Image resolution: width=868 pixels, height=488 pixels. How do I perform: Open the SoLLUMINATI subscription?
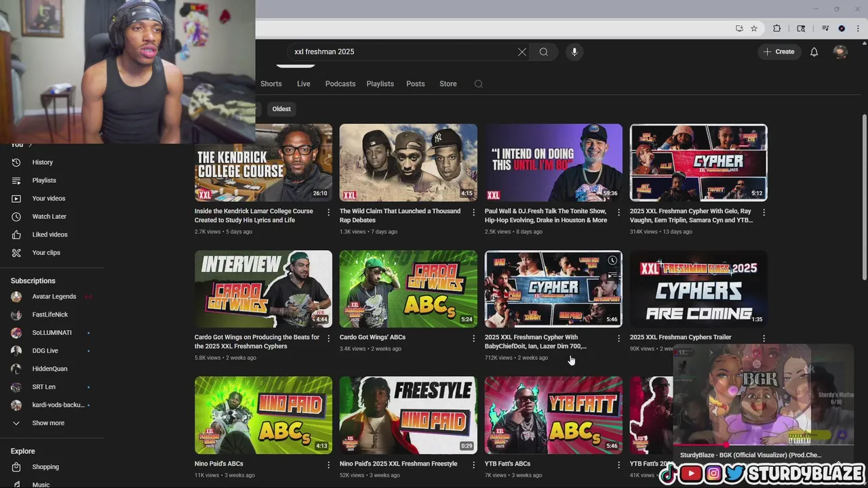(x=52, y=333)
